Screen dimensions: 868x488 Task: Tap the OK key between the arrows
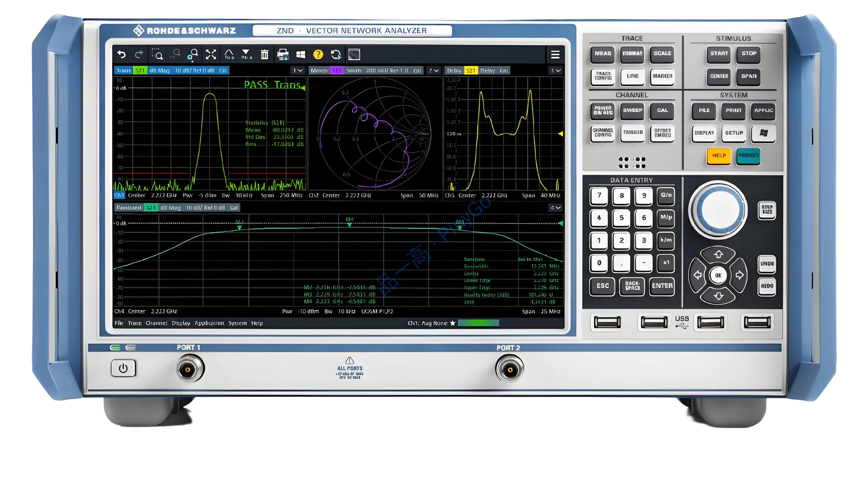(718, 275)
